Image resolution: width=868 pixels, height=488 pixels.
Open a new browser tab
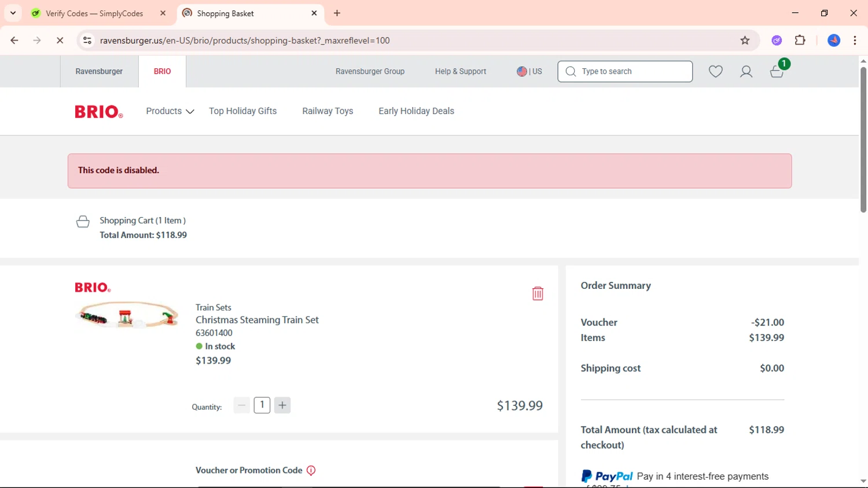click(337, 13)
